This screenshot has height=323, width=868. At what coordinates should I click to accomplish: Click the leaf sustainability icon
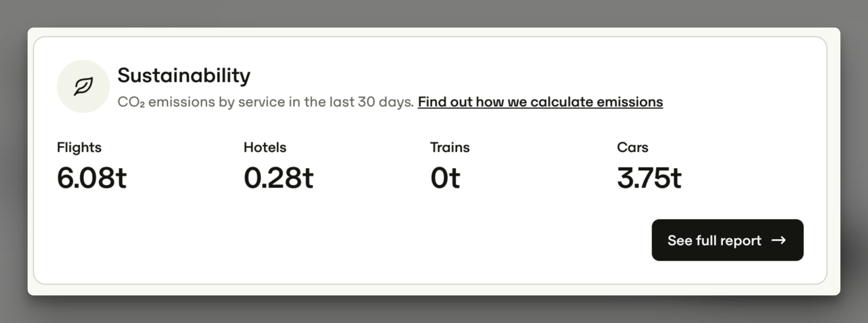coord(83,86)
